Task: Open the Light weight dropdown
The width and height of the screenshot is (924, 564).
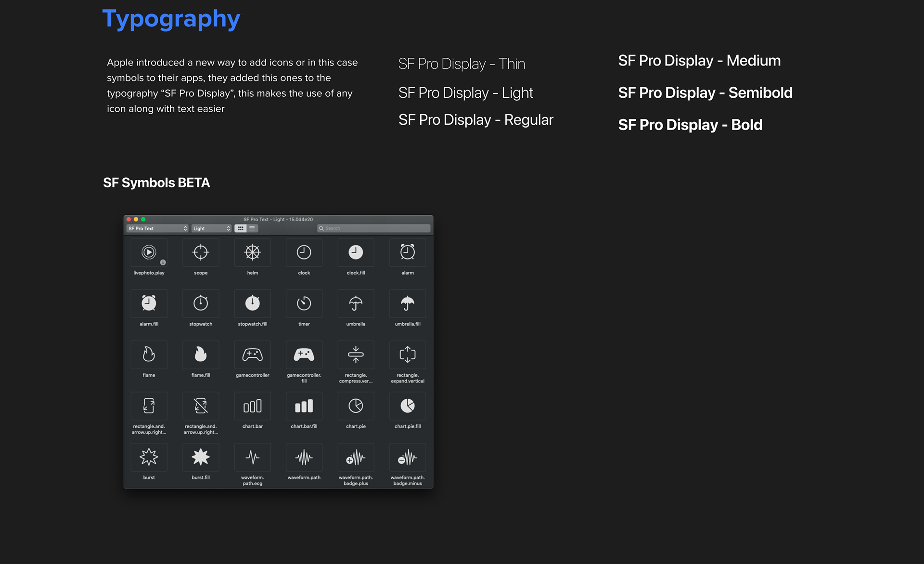Action: (x=212, y=228)
